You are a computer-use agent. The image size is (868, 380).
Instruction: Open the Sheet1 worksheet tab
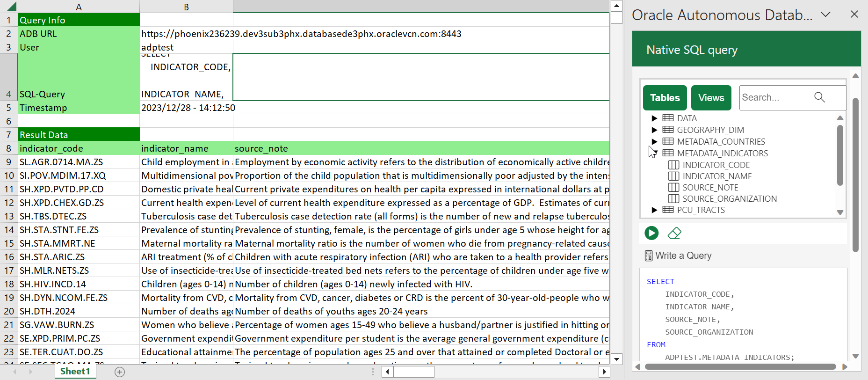pos(75,372)
